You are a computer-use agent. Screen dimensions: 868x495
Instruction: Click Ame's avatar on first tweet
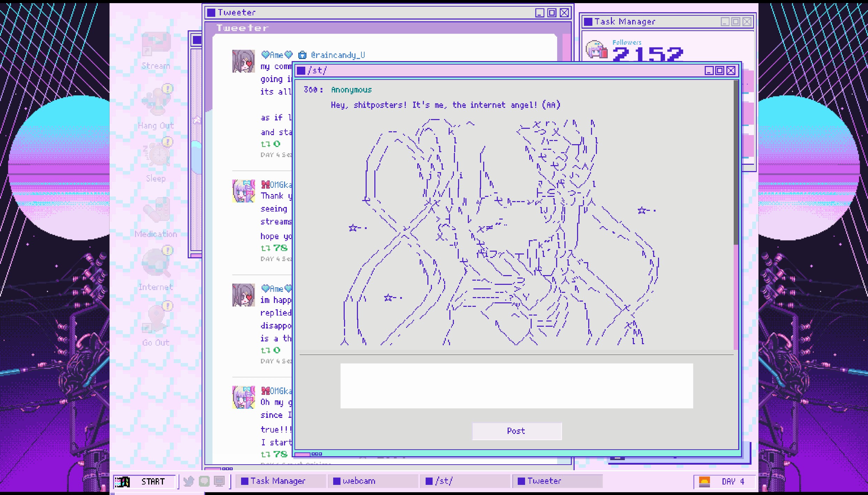coord(244,61)
